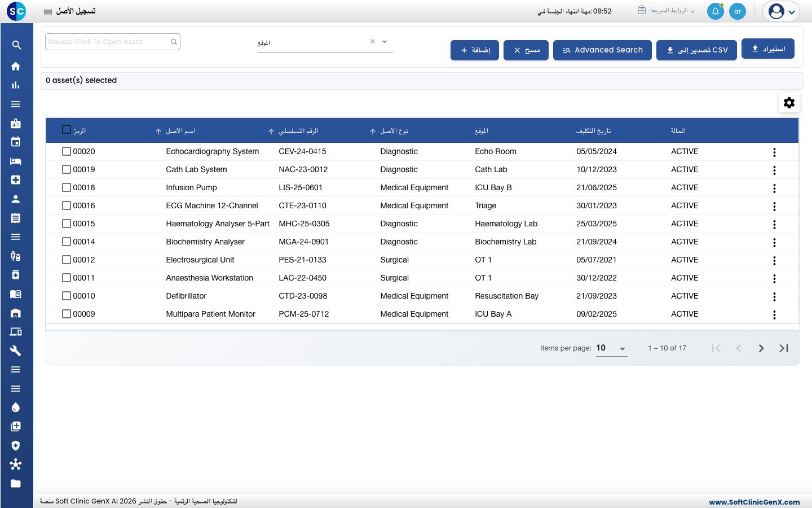Click the sidebar search magnifier icon
The image size is (812, 508).
tap(16, 45)
